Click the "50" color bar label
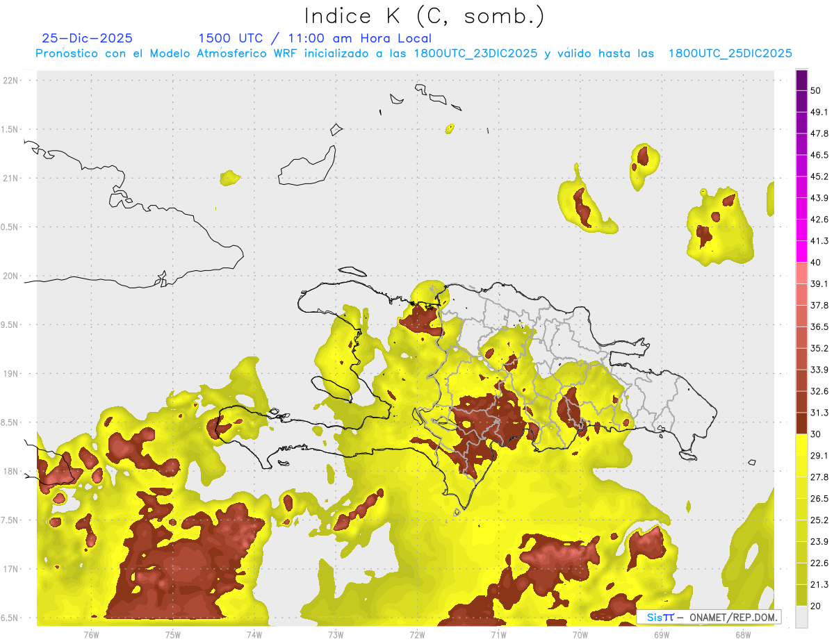The image size is (834, 644). coord(816,91)
